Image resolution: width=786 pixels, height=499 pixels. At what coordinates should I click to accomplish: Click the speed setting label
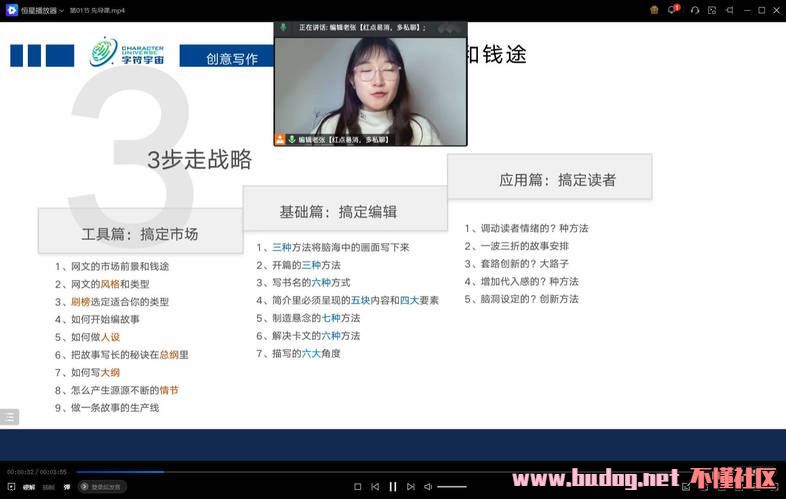click(48, 487)
